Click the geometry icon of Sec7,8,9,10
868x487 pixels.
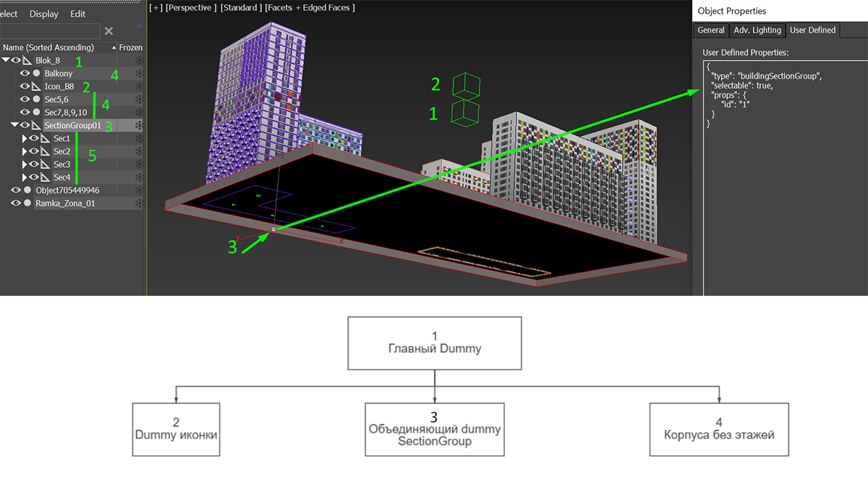click(36, 112)
